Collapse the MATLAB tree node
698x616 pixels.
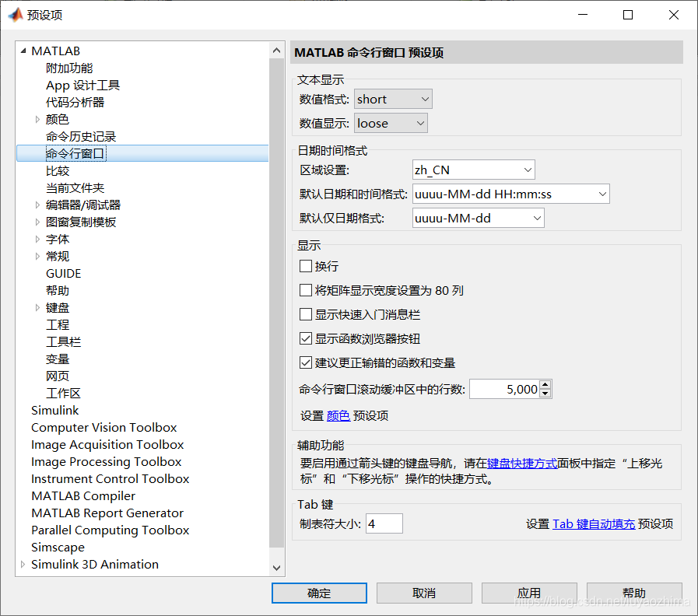[23, 51]
